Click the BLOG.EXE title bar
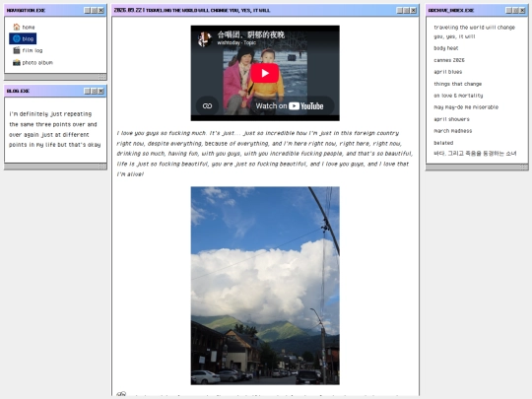The image size is (532, 399). point(55,91)
